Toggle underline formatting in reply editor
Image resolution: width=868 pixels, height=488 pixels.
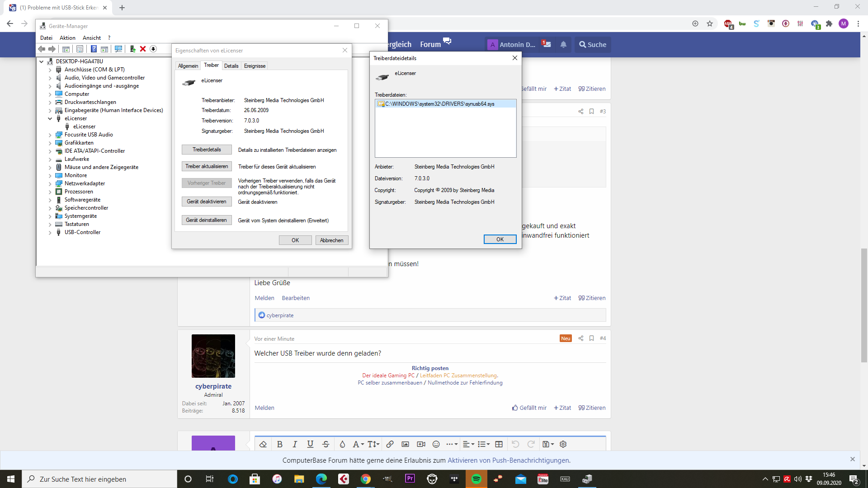pos(310,444)
